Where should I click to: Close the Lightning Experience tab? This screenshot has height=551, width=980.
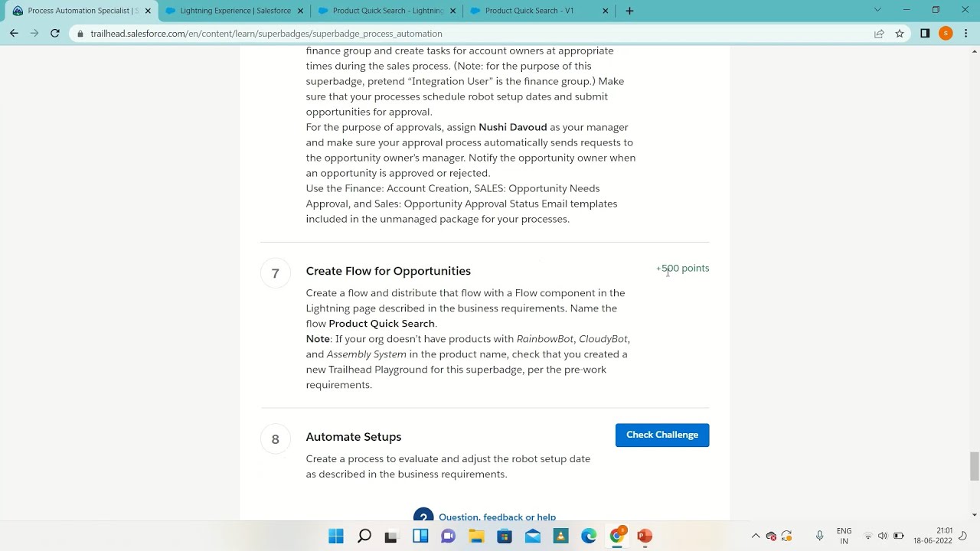pos(300,11)
